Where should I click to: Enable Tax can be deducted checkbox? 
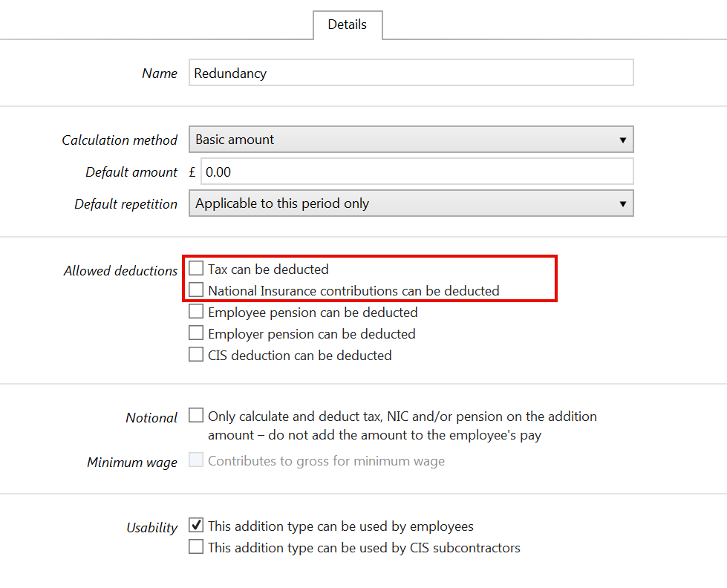(x=196, y=269)
